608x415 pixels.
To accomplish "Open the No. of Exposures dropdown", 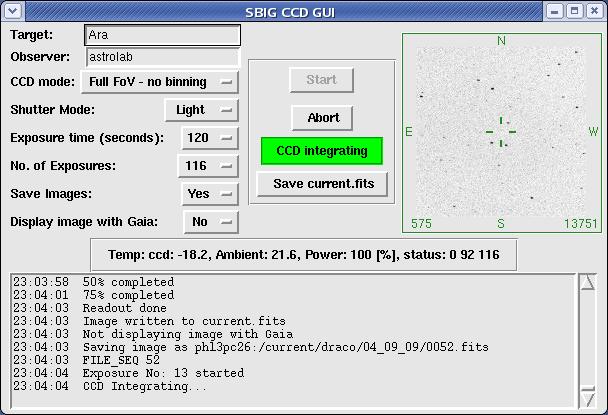I will [x=208, y=166].
